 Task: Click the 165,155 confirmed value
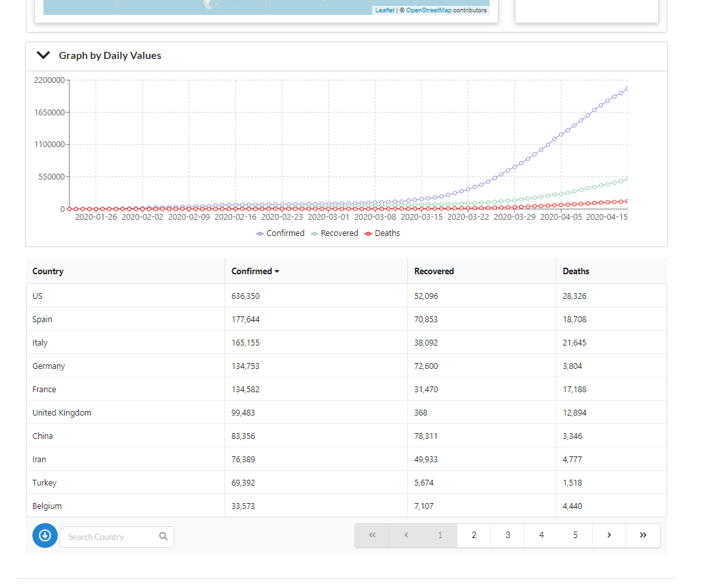pos(246,343)
